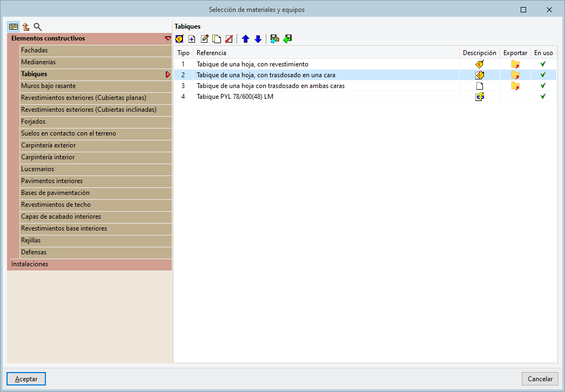Open library import settings disk icon
The height and width of the screenshot is (392, 565).
274,39
